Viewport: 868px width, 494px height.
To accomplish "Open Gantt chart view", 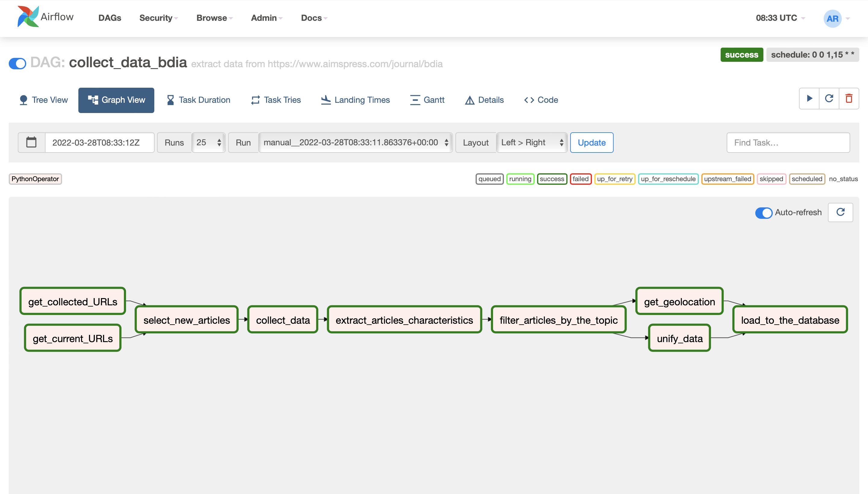I will point(427,100).
